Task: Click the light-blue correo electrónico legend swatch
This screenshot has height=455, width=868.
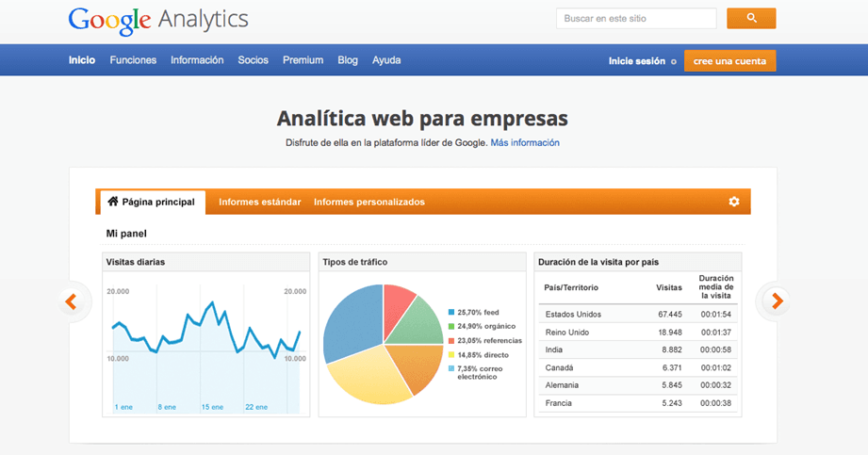Action: pyautogui.click(x=451, y=368)
